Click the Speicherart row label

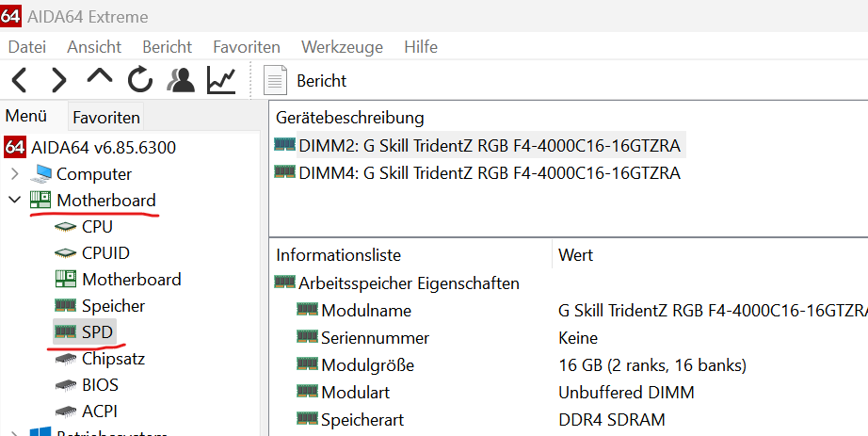pos(362,420)
